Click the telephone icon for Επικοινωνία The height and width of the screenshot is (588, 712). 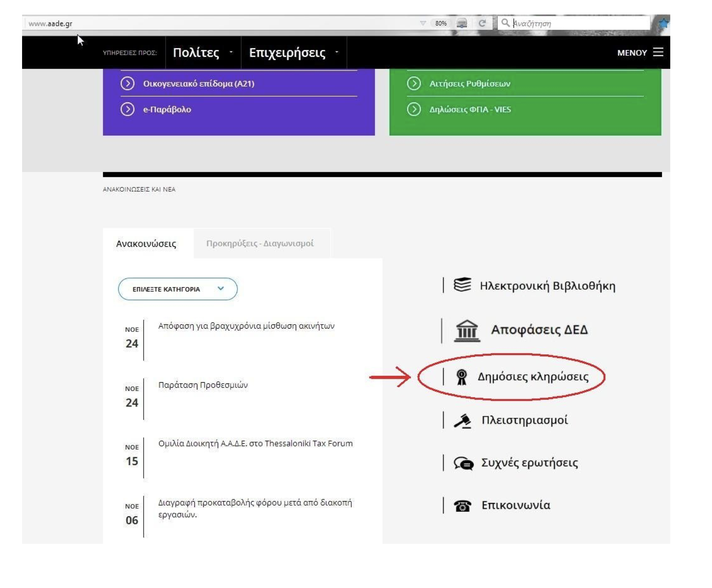[x=462, y=506]
